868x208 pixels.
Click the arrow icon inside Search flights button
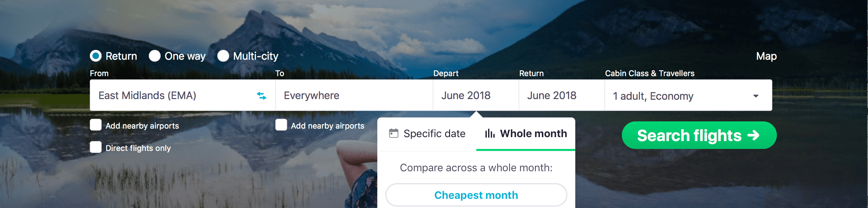(x=752, y=135)
